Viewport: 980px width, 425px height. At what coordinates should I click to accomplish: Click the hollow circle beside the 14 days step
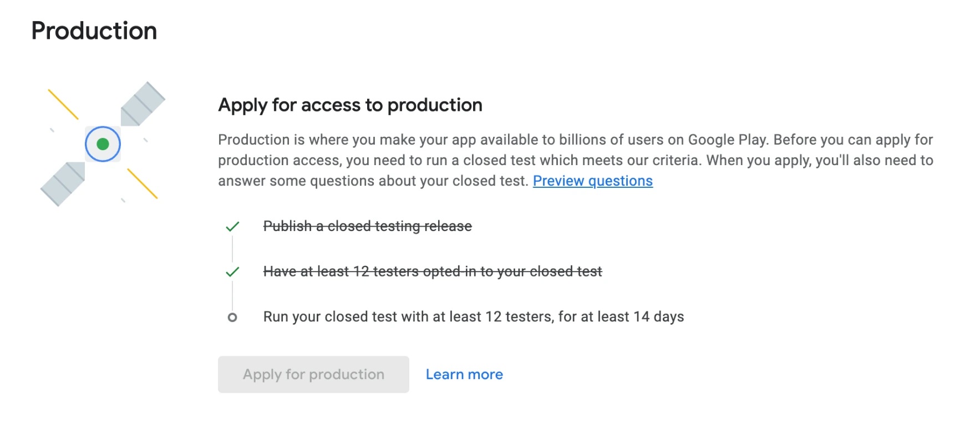coord(232,318)
